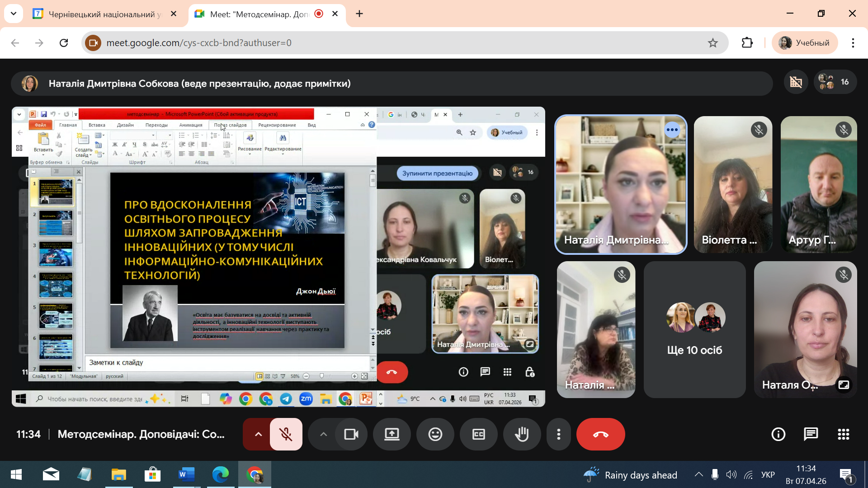Leave the call with the red hang-up button
Image resolution: width=868 pixels, height=488 pixels.
tap(600, 434)
